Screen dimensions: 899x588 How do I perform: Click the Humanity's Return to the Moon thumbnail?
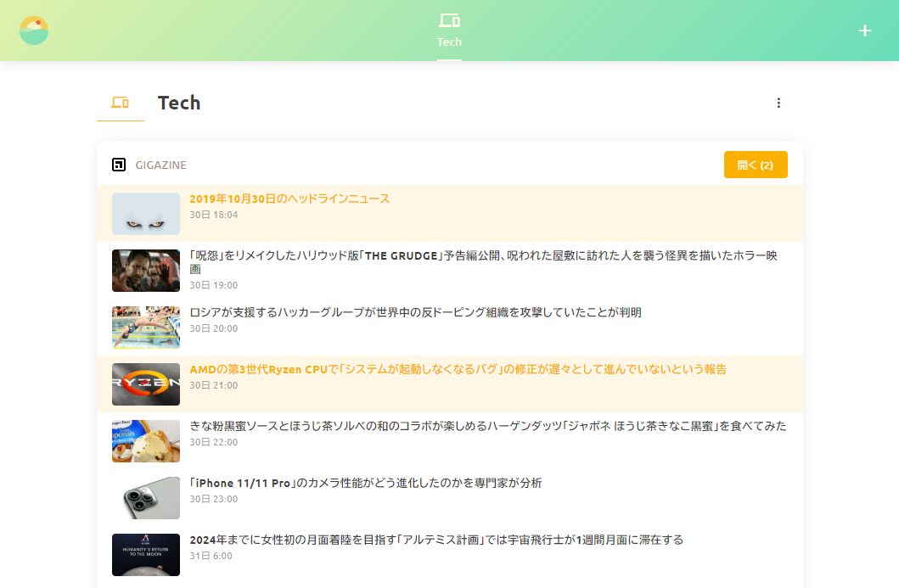pyautogui.click(x=146, y=554)
